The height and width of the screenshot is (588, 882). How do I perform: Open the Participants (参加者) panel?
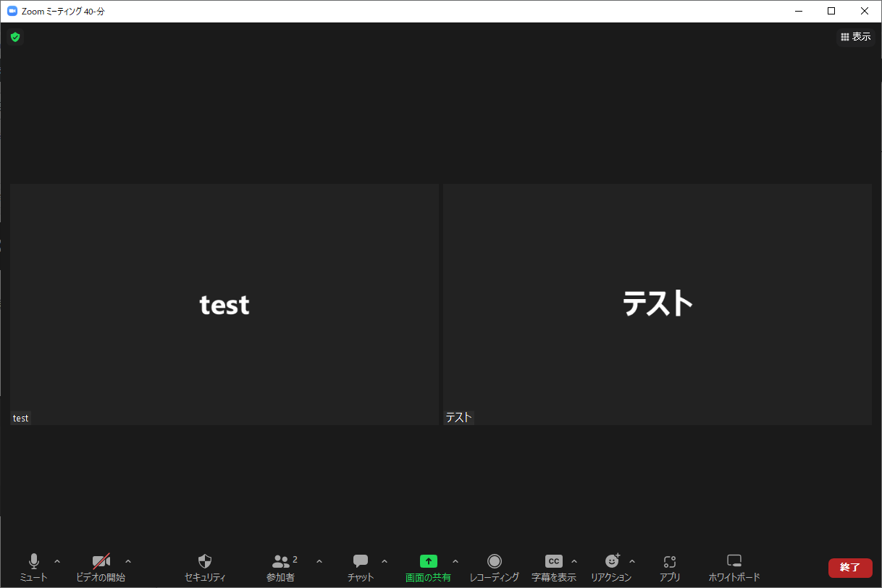coord(281,567)
